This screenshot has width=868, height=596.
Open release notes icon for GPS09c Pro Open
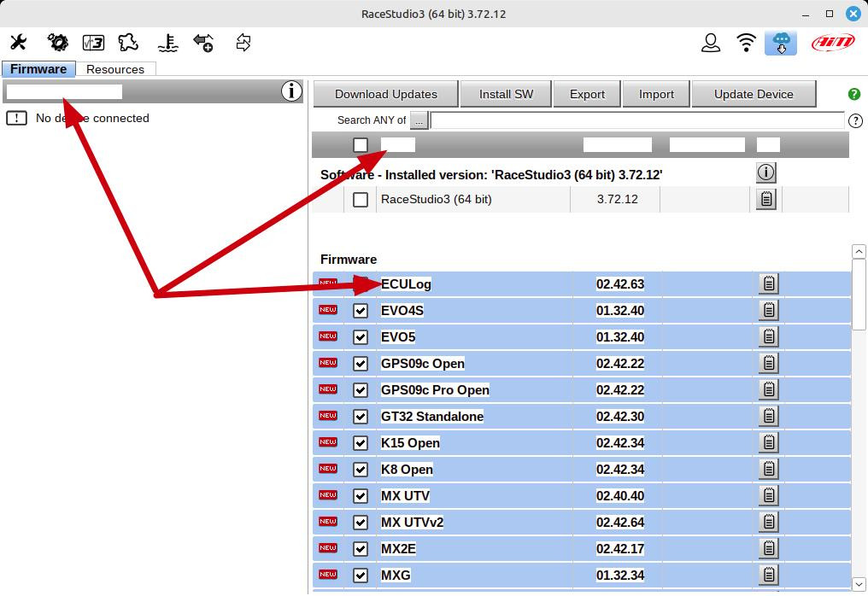(769, 389)
